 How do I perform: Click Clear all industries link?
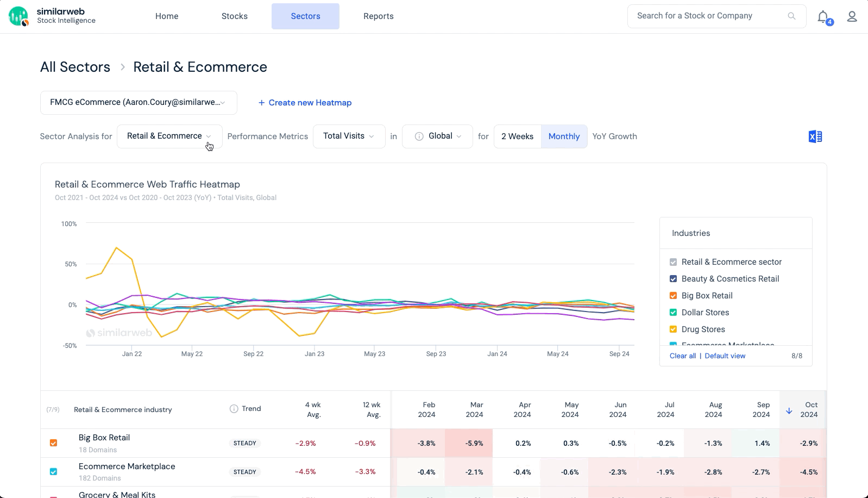(683, 356)
